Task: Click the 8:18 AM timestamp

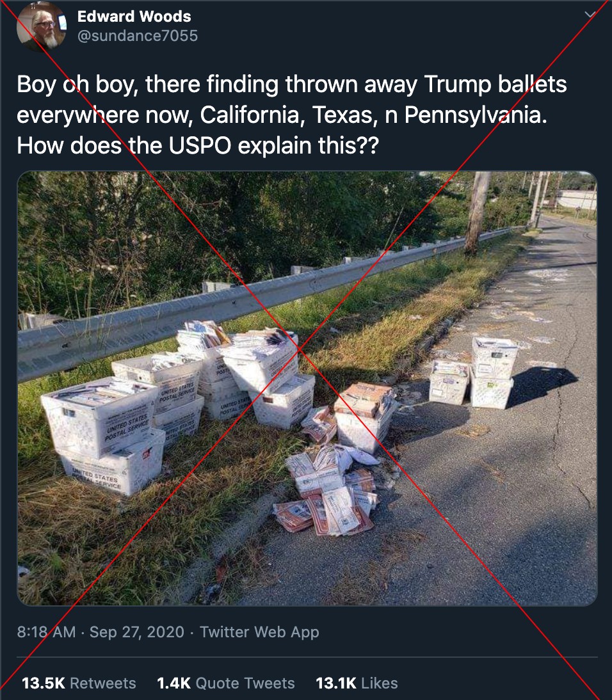Action: coord(46,632)
